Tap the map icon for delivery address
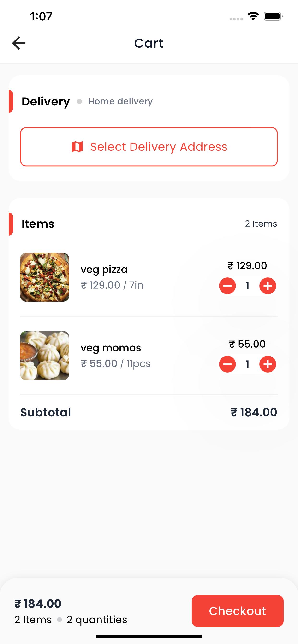 (77, 147)
